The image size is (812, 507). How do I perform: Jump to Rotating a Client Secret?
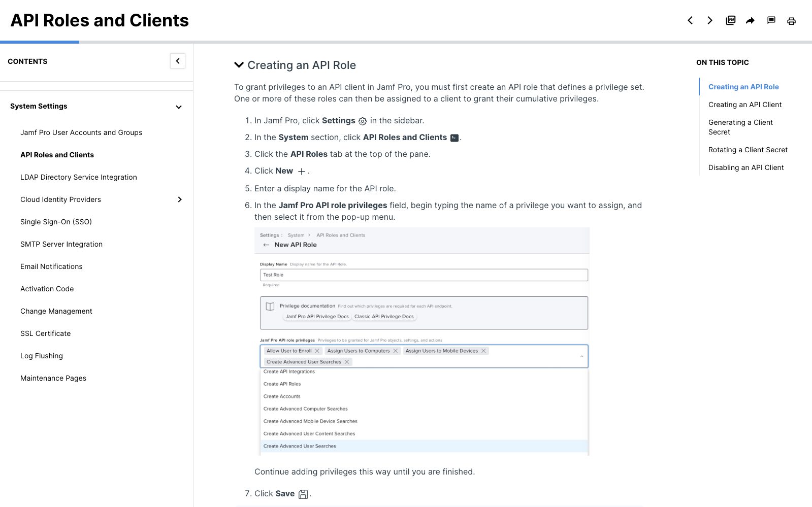tap(748, 150)
